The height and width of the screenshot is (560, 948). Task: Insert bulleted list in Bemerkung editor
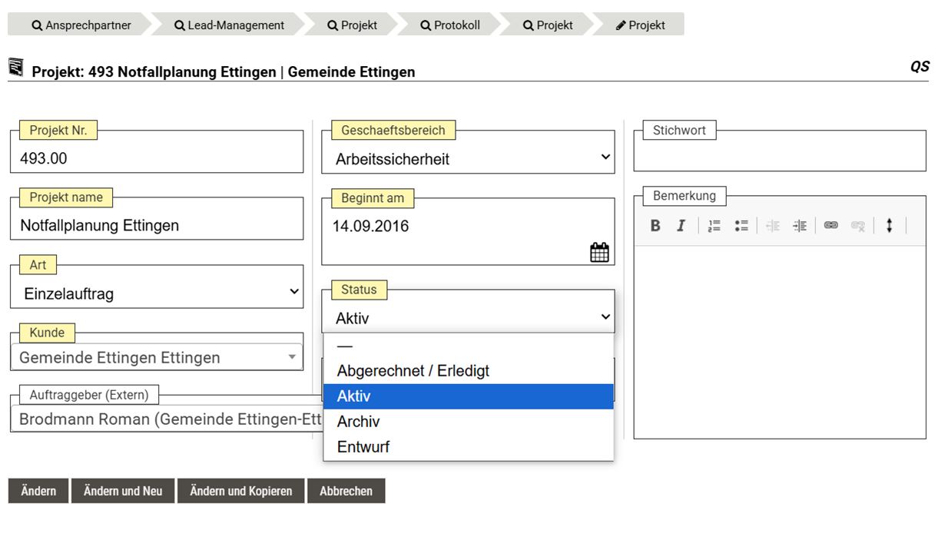point(741,226)
